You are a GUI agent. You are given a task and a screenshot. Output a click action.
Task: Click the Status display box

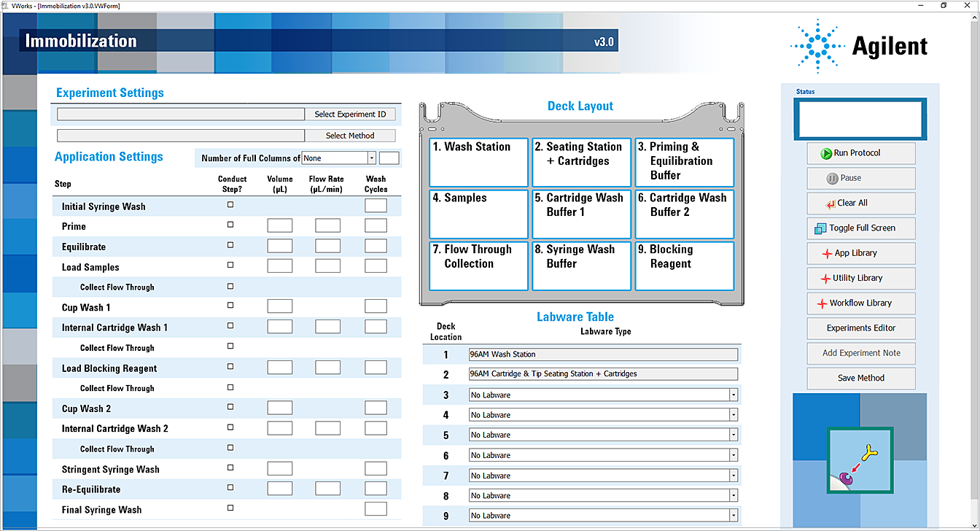coord(860,119)
